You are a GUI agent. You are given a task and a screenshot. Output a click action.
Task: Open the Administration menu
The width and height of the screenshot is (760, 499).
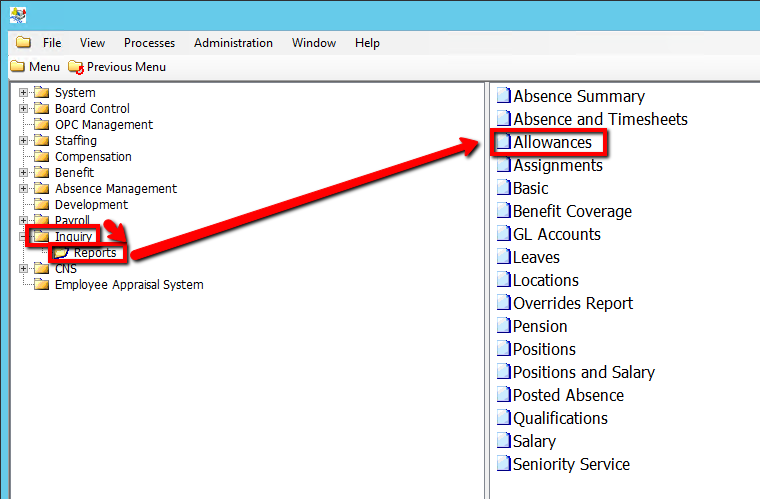(x=233, y=43)
